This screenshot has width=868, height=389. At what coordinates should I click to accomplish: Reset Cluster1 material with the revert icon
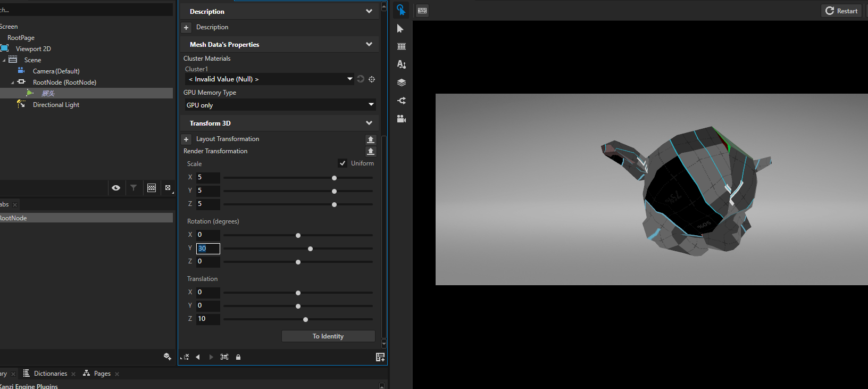pyautogui.click(x=361, y=79)
